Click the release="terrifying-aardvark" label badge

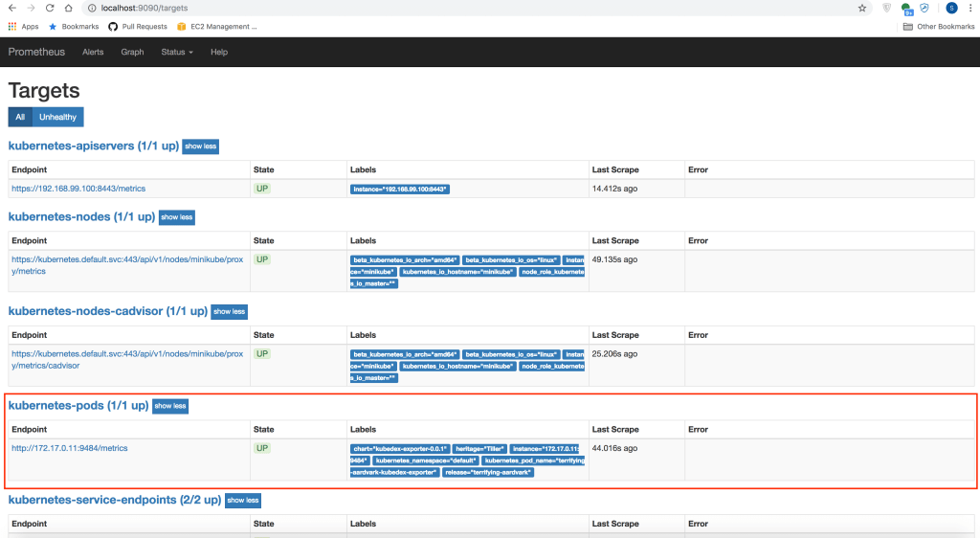click(487, 472)
